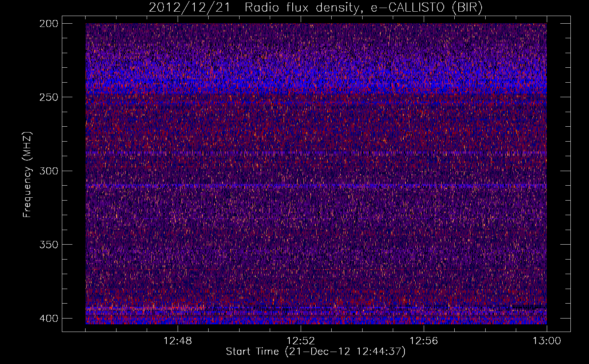Select the 250 frequency tick label
589x364 pixels.
tap(48, 97)
